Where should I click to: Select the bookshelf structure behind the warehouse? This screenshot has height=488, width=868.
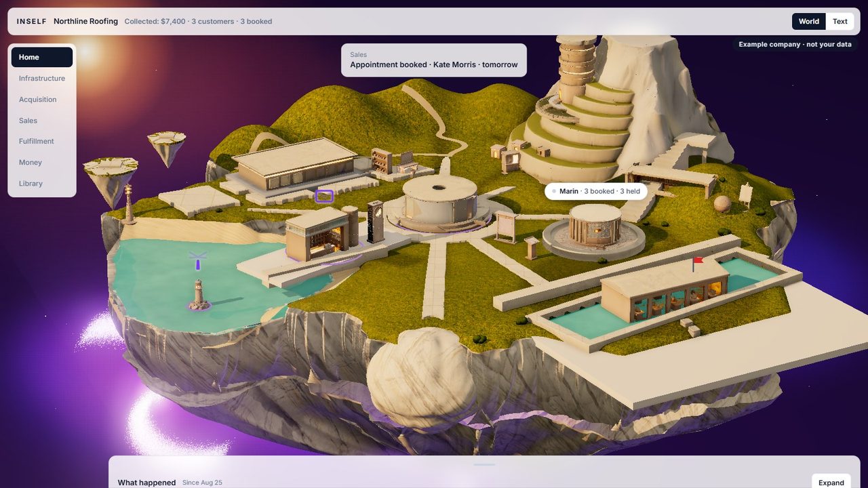pyautogui.click(x=381, y=163)
